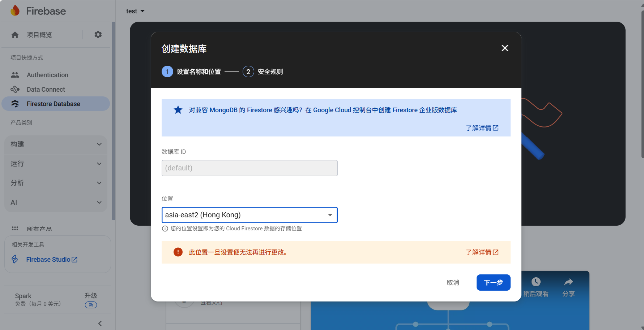The width and height of the screenshot is (644, 330).
Task: Select Firestore Database in sidebar
Action: point(53,104)
